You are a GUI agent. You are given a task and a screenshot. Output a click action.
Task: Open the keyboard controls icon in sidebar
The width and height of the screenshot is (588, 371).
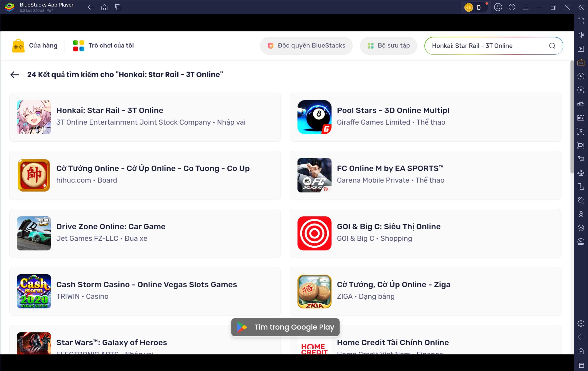tap(581, 63)
